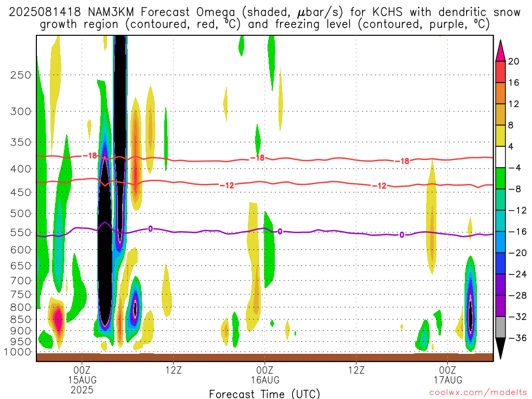The image size is (532, 399).
Task: Click the red color swatch between 16 and 20
Action: coord(500,72)
